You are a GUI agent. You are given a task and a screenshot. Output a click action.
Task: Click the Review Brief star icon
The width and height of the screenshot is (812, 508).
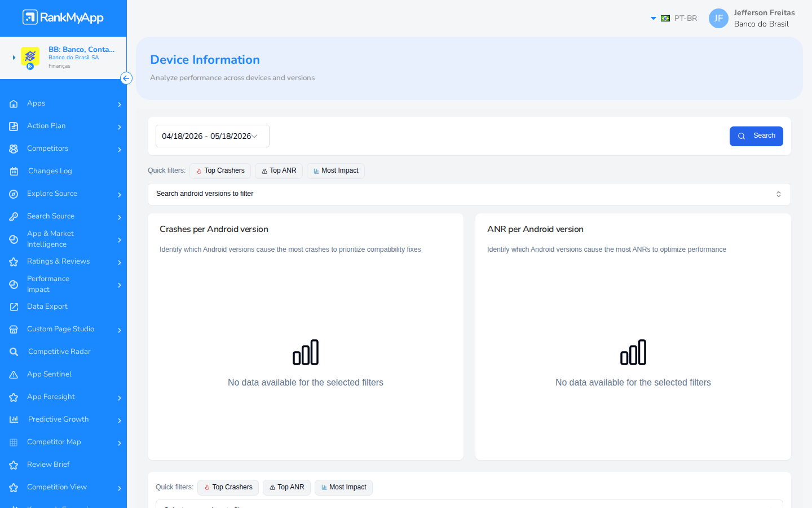14,465
